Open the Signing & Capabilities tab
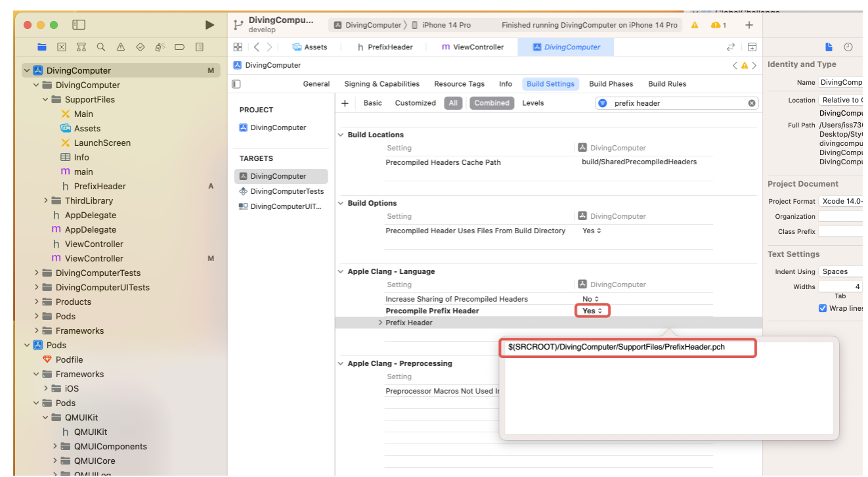 382,84
